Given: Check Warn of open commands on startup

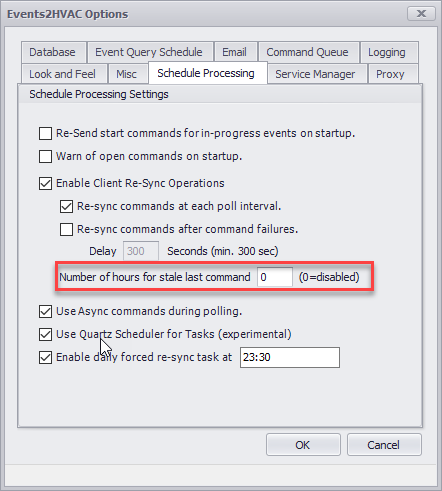Looking at the screenshot, I should (45, 156).
